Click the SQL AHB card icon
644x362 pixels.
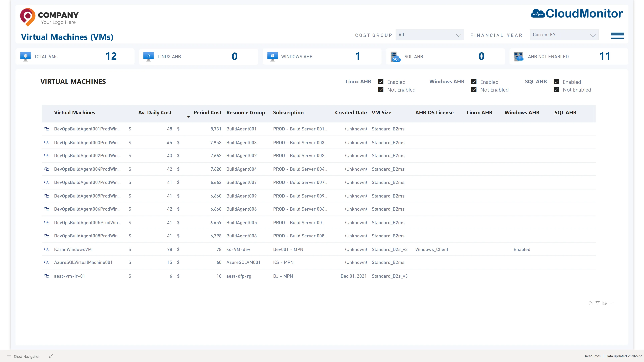point(396,57)
